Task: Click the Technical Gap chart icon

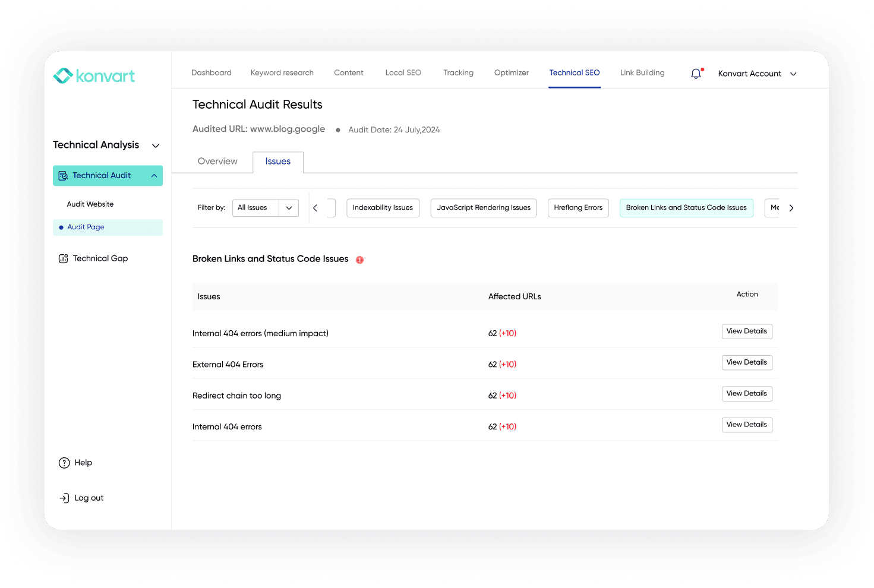Action: click(x=63, y=258)
